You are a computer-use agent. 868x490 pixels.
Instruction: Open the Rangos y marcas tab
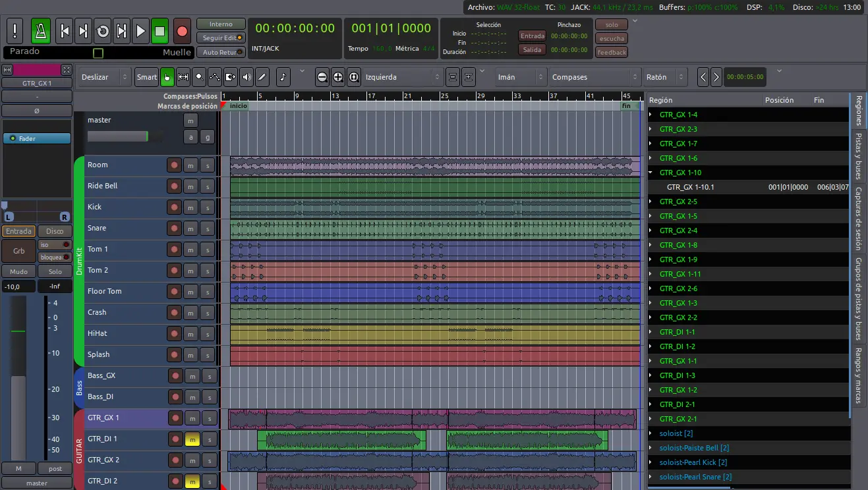tap(859, 375)
